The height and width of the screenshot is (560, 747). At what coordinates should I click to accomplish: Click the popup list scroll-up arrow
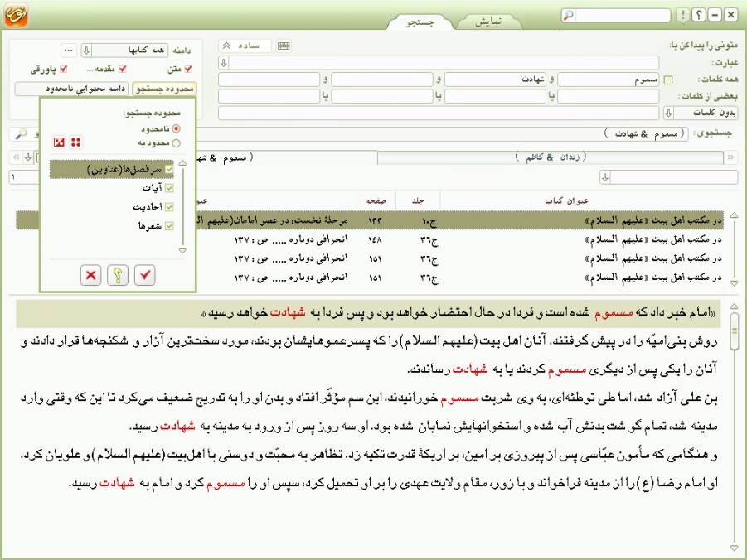(x=182, y=163)
